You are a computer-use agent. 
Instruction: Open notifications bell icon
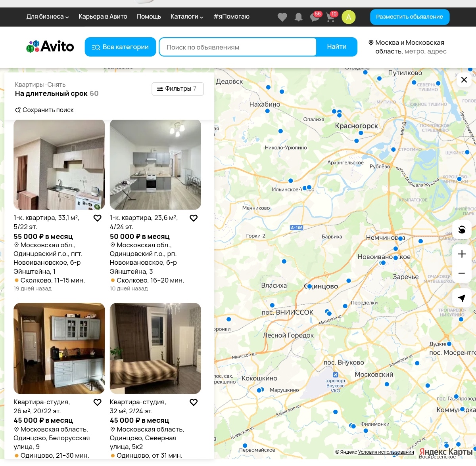coord(298,17)
